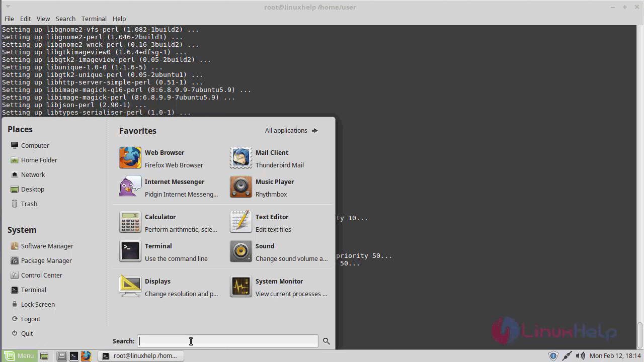The image size is (644, 362).
Task: Open Control Center from System list
Action: click(36, 275)
